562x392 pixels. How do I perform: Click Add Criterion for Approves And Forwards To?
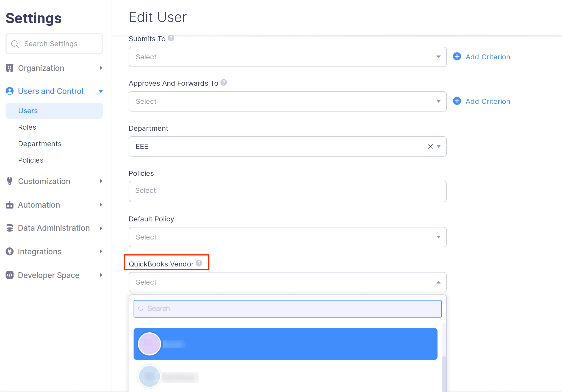click(488, 101)
